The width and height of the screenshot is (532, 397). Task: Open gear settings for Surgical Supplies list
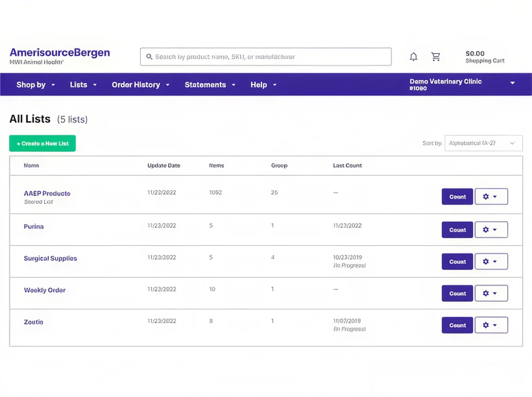[491, 261]
